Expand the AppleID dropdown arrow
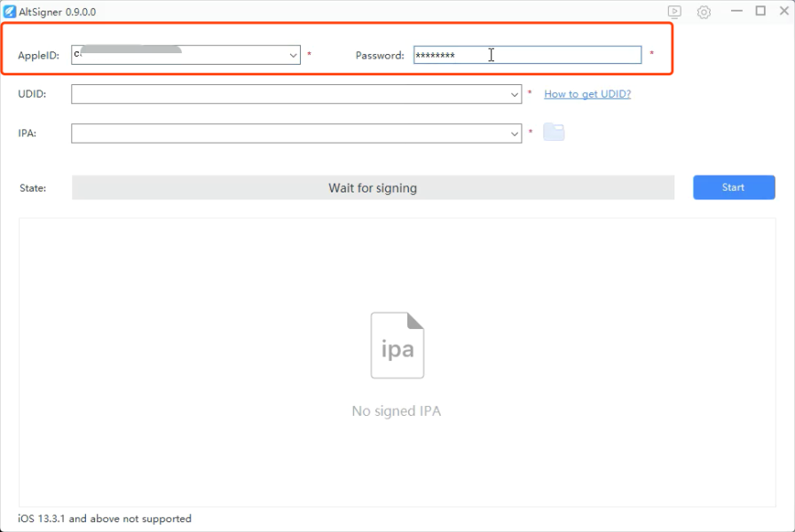 [294, 55]
